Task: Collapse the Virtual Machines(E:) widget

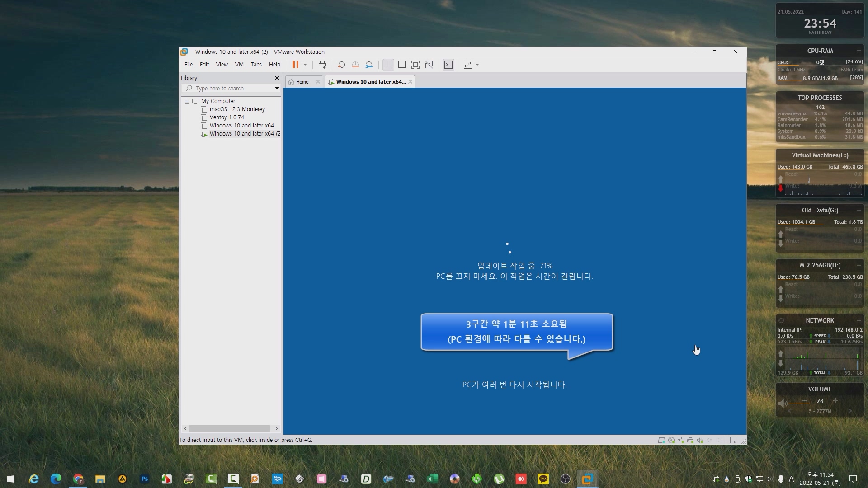Action: [859, 155]
